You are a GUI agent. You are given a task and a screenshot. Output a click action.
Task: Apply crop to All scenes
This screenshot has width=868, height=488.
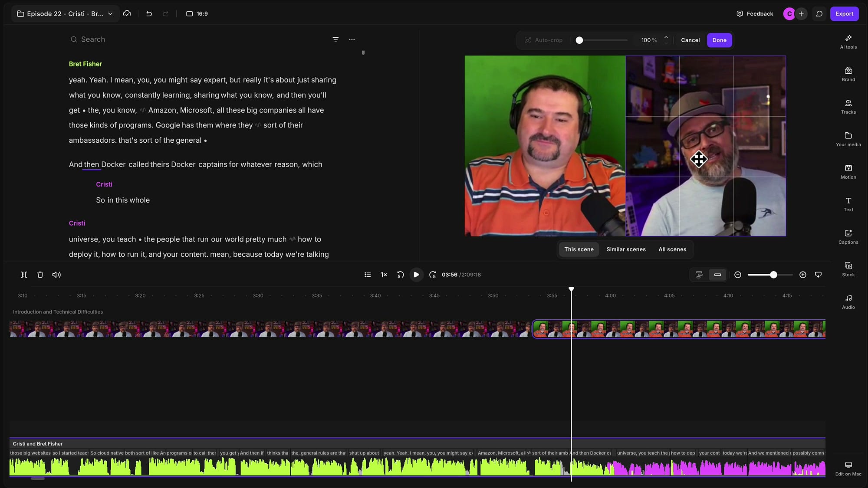coord(672,249)
